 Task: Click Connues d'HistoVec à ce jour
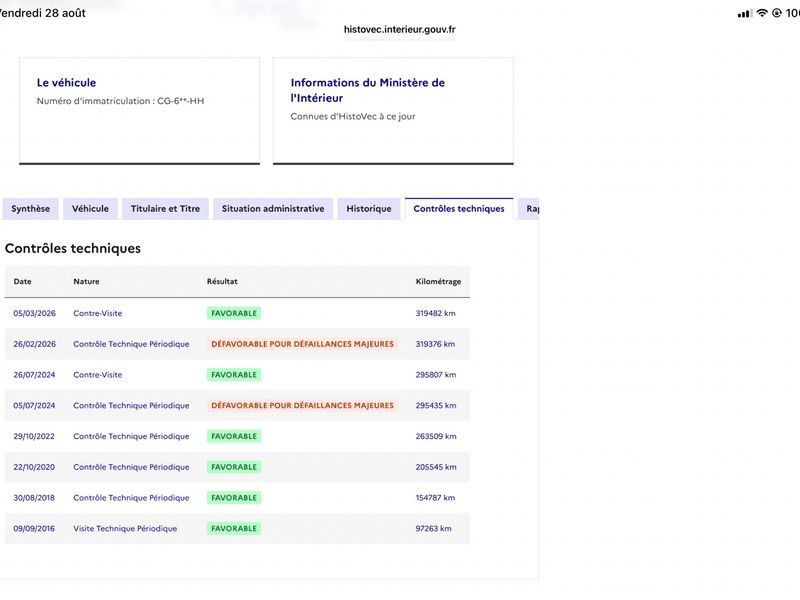(353, 116)
